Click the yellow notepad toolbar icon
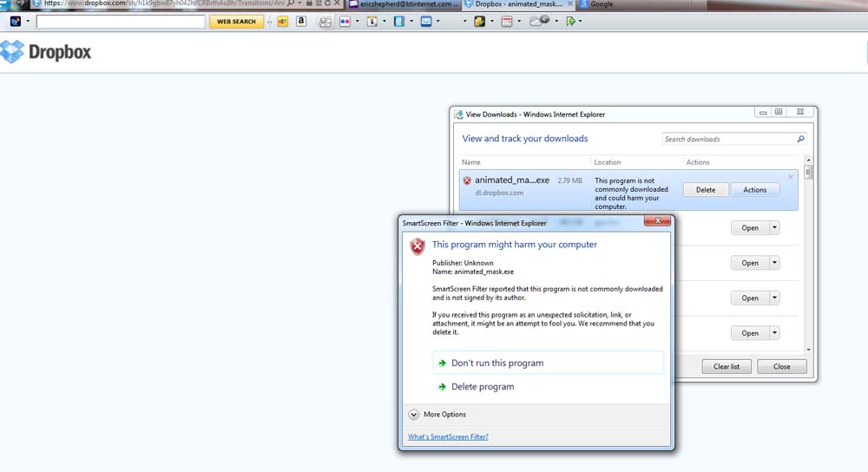Image resolution: width=868 pixels, height=472 pixels. (x=479, y=22)
